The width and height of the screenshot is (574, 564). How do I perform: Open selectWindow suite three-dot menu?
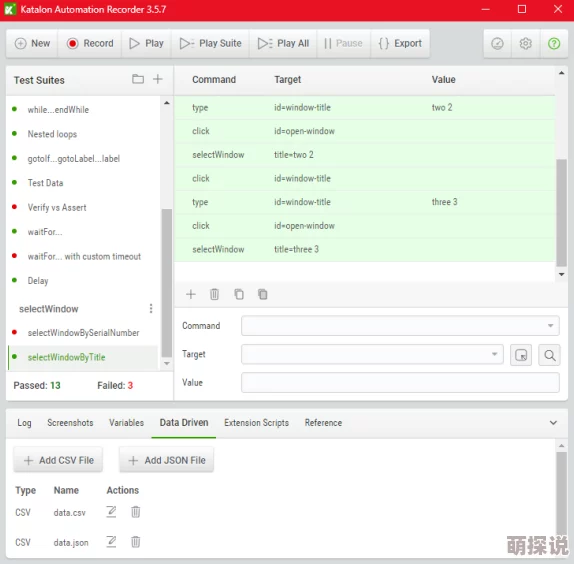click(x=151, y=309)
